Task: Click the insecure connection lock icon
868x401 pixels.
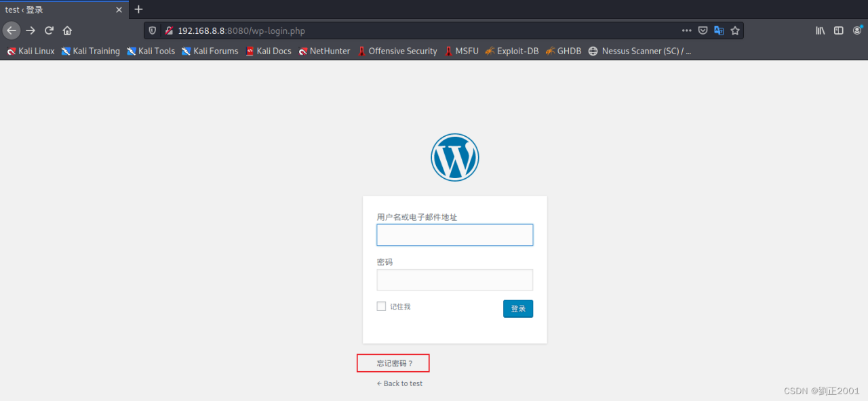Action: pos(169,30)
